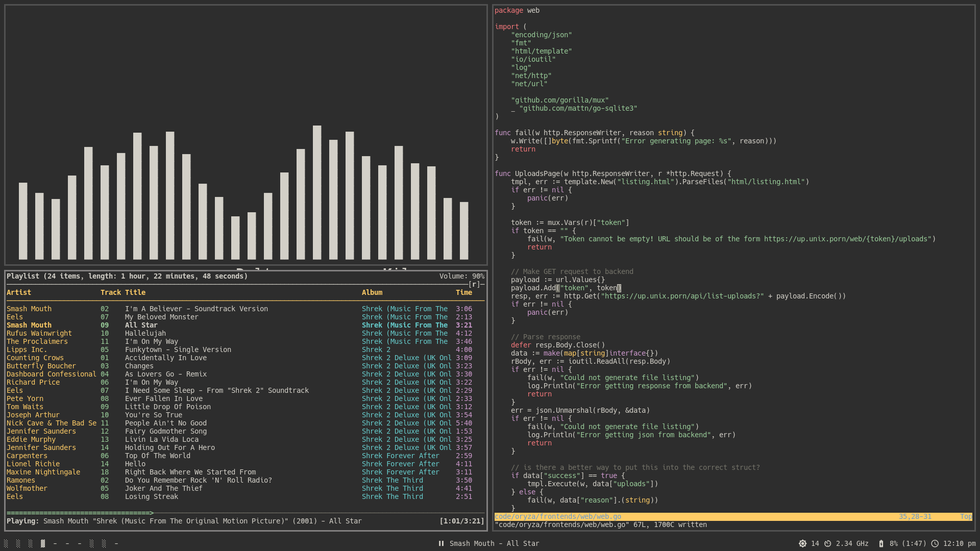Click the Time column header
Screen dimensions: 980x551
click(x=463, y=292)
